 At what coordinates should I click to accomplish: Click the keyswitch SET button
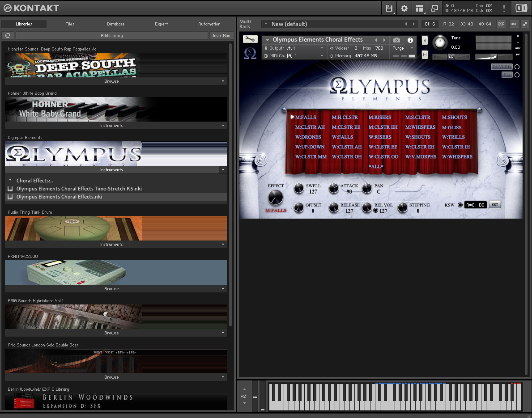[495, 205]
